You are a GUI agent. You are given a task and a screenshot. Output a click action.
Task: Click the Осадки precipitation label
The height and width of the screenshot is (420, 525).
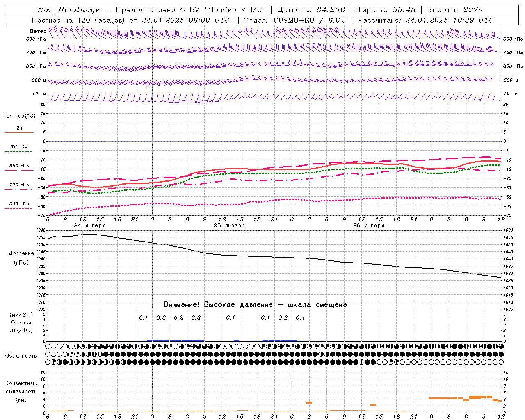pyautogui.click(x=21, y=322)
